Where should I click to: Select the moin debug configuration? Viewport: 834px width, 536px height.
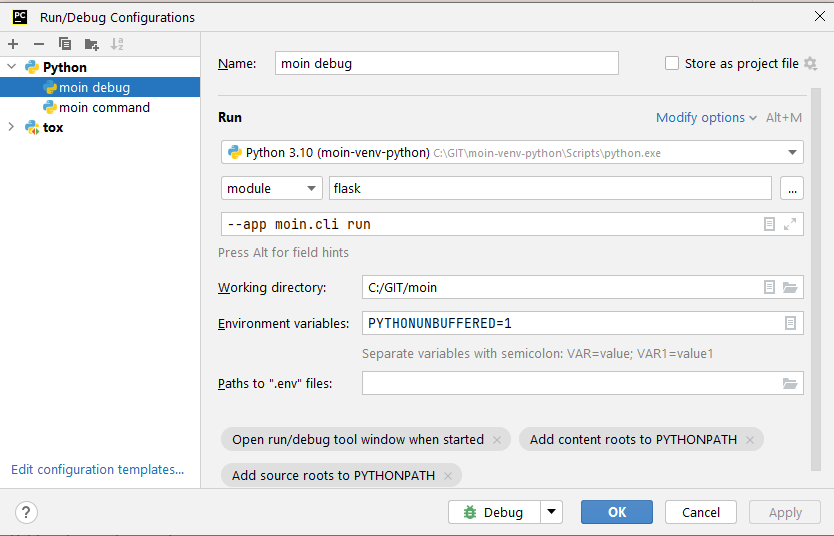click(x=100, y=87)
